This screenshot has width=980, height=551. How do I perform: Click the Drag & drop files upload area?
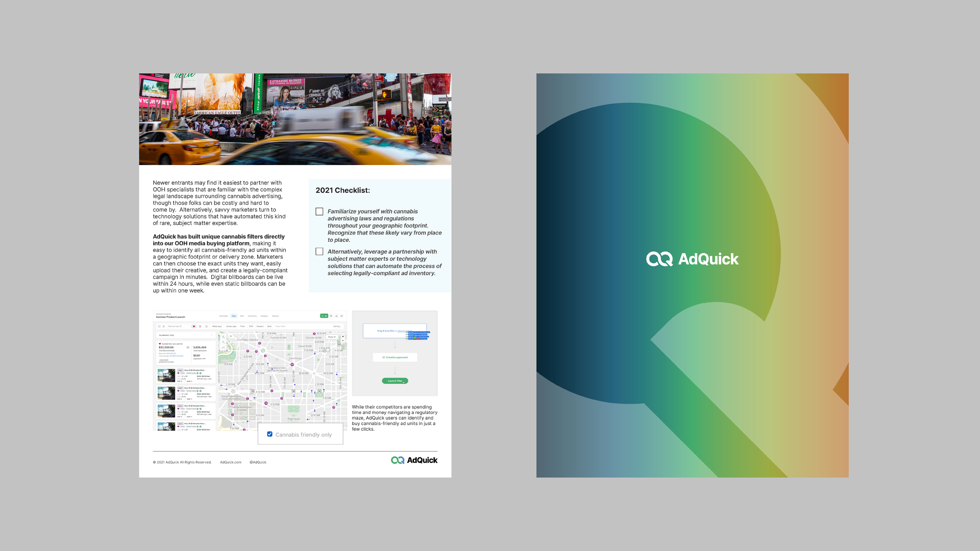pos(395,331)
